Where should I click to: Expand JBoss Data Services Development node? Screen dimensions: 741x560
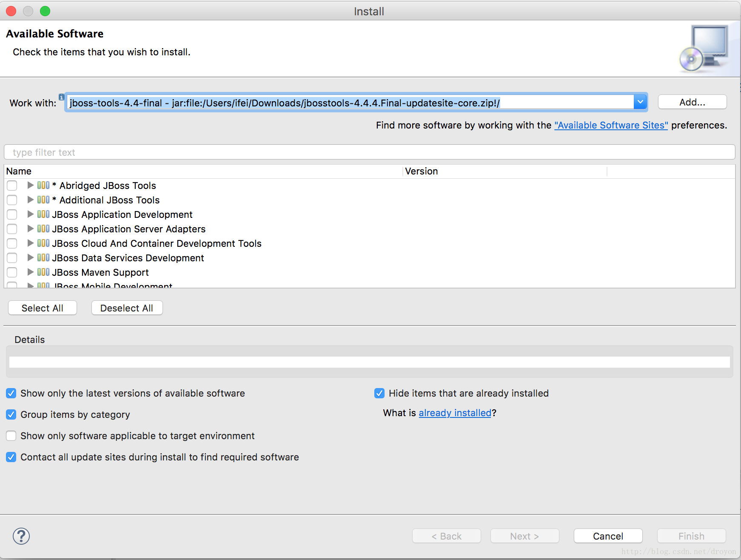[30, 257]
